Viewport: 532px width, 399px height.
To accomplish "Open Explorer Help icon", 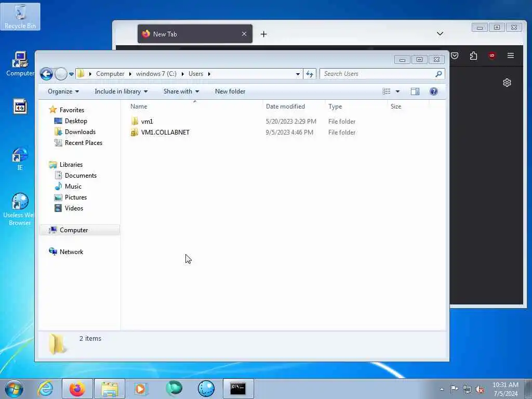I will tap(434, 91).
